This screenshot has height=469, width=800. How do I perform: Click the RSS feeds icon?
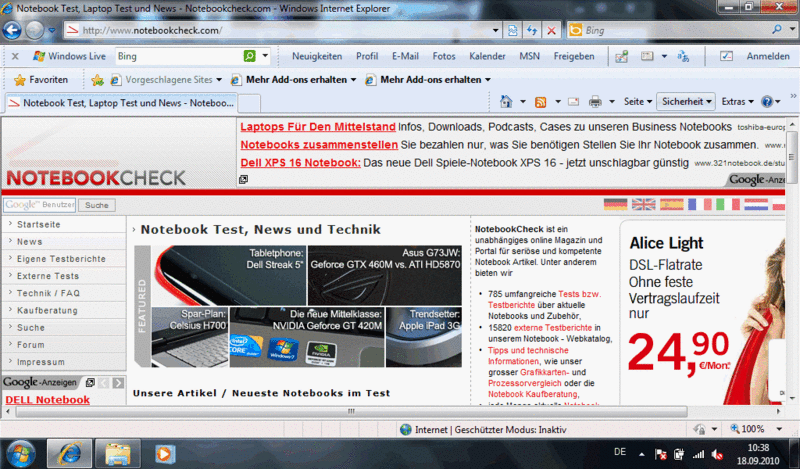540,102
